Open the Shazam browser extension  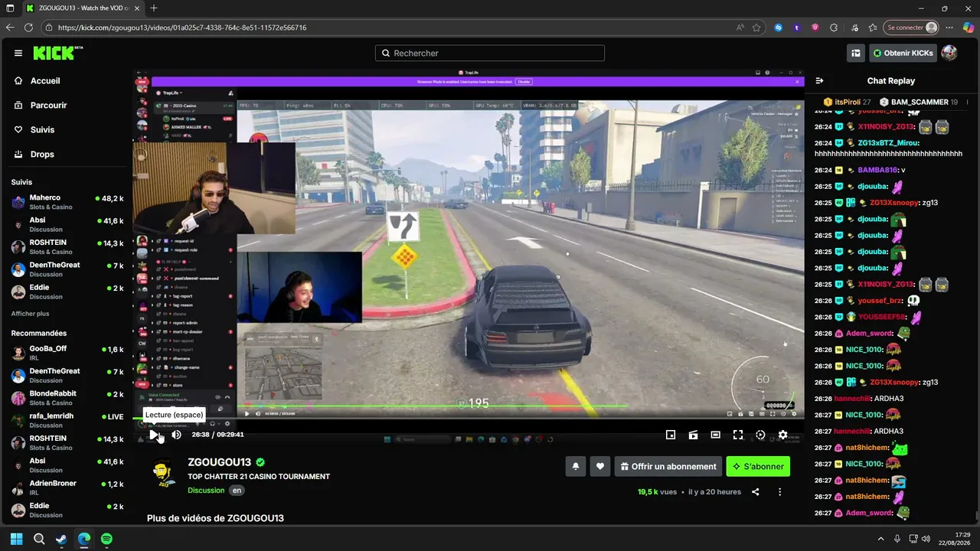[x=779, y=28]
